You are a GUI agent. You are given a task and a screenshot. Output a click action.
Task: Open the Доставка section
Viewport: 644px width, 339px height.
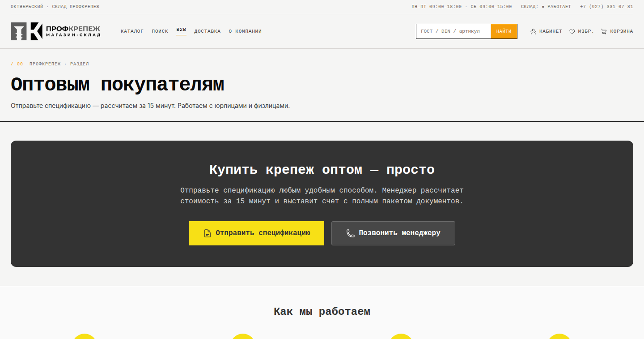208,31
